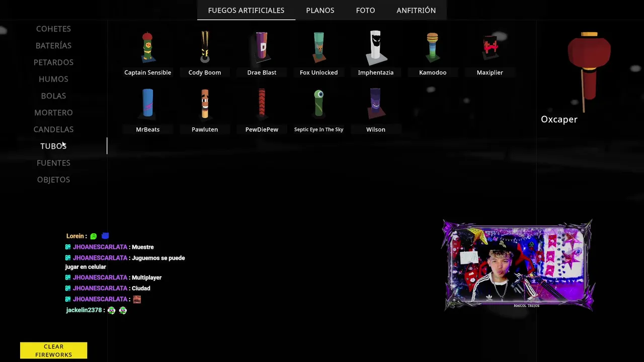This screenshot has width=644, height=362.
Task: Open the Cohetes category
Action: click(53, 29)
